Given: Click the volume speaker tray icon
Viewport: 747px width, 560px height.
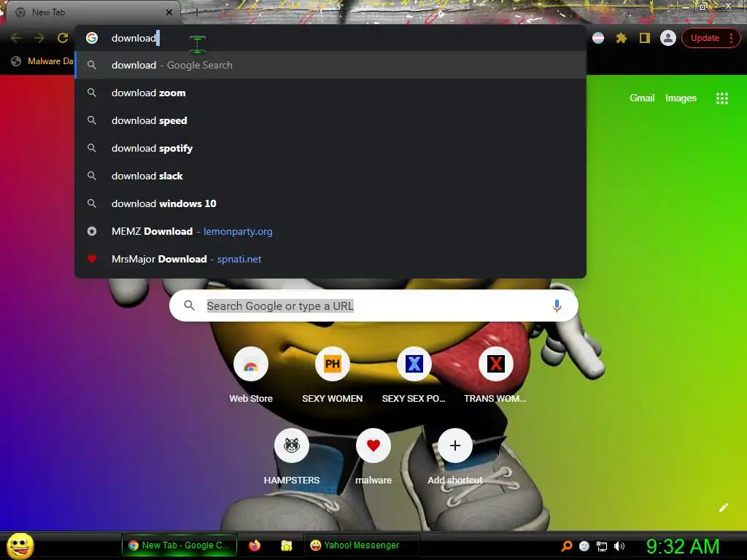Looking at the screenshot, I should coord(619,546).
